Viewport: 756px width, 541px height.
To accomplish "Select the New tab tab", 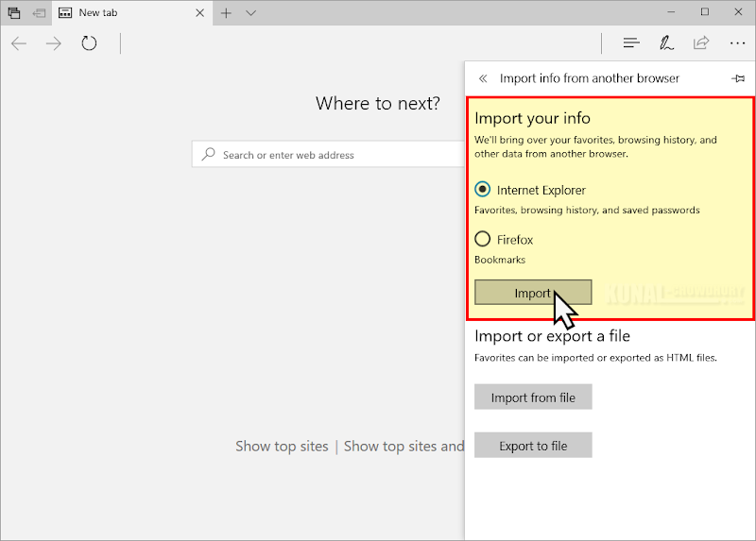I will [131, 13].
